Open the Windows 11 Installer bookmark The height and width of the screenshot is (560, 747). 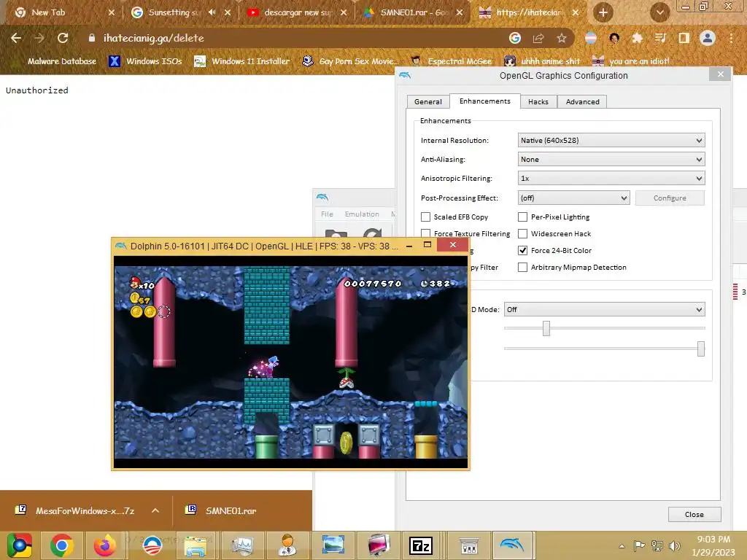(x=242, y=61)
